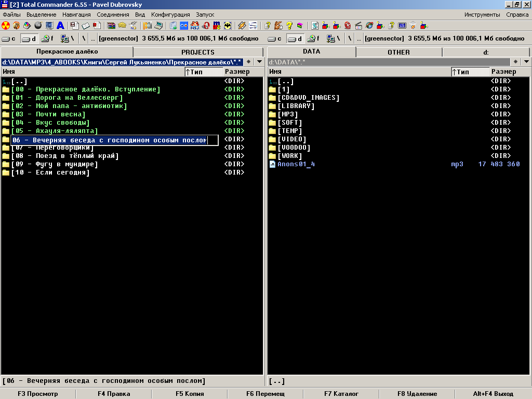Open the color palette toolbar icon
The width and height of the screenshot is (532, 399).
27,26
